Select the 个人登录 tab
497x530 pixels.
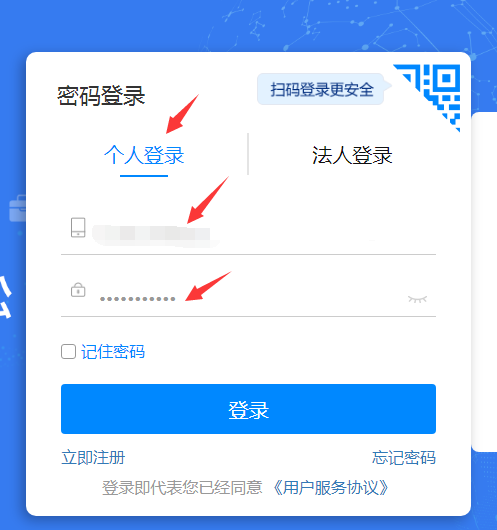(144, 155)
